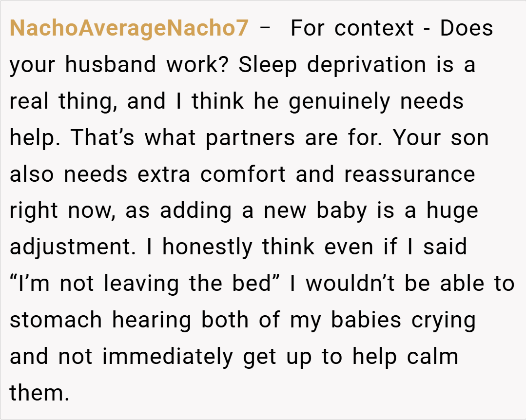Click the words "right now"
The width and height of the screenshot is (526, 420).
pos(62,211)
